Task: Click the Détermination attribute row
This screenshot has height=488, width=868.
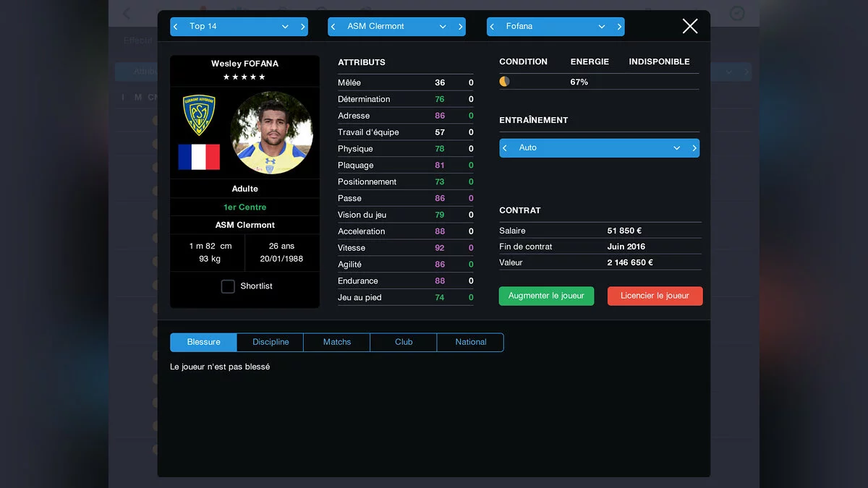Action: pyautogui.click(x=406, y=99)
